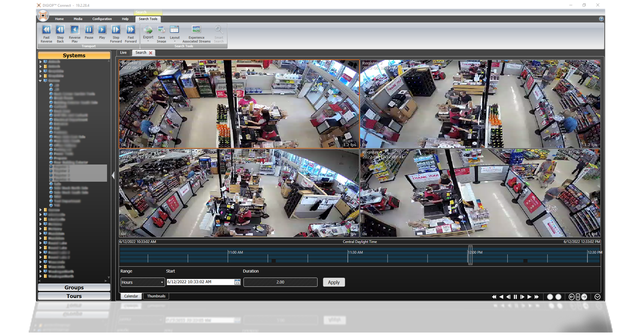Click the 11:30 AM mark on the timeline
The image size is (644, 336).
tap(355, 252)
